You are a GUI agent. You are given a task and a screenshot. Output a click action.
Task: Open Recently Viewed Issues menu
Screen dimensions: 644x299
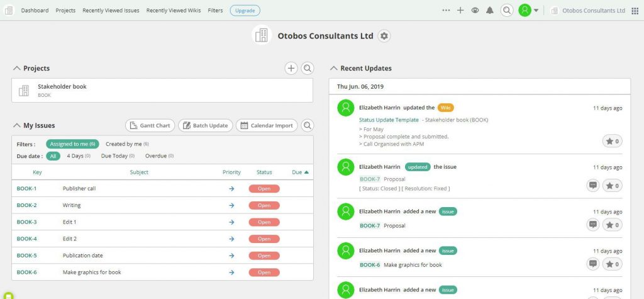click(111, 10)
